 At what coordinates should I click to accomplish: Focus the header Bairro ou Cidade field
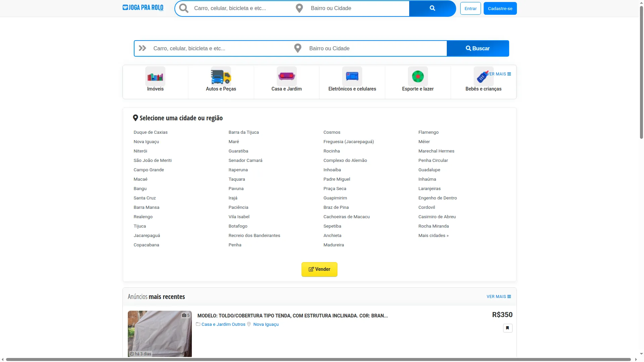(357, 8)
